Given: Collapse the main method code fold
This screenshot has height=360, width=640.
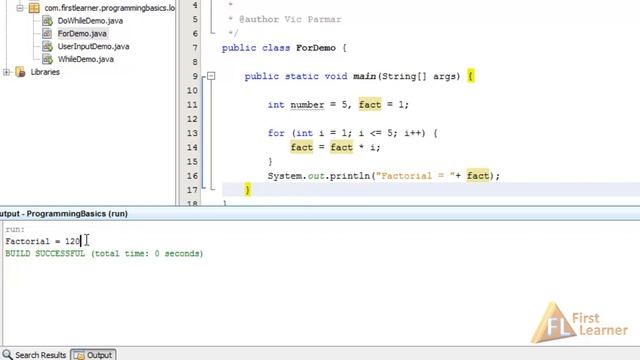Looking at the screenshot, I should click(x=211, y=76).
